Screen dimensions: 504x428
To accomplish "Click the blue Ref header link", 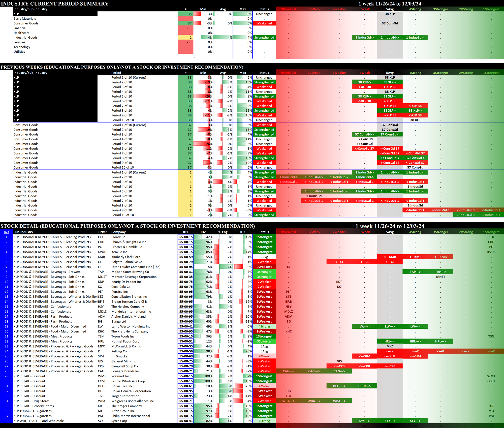I will tap(7, 232).
